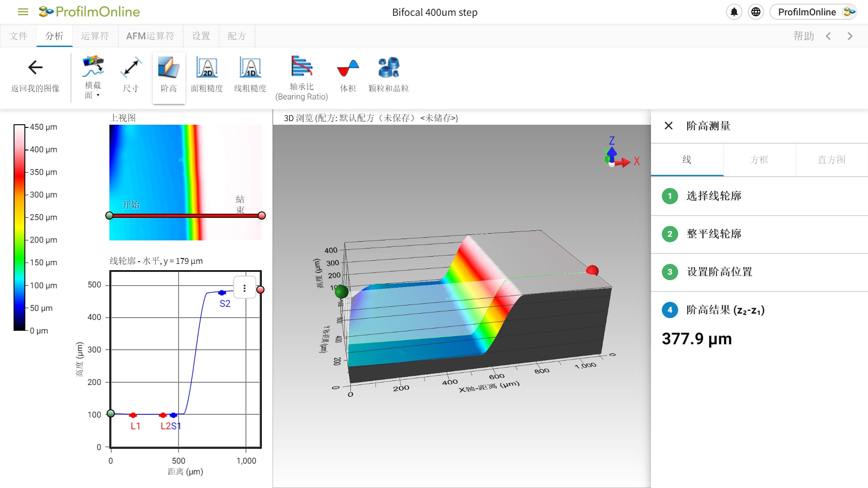Screen dimensions: 868x488
Task: Switch to the 设置 tab
Action: 201,36
